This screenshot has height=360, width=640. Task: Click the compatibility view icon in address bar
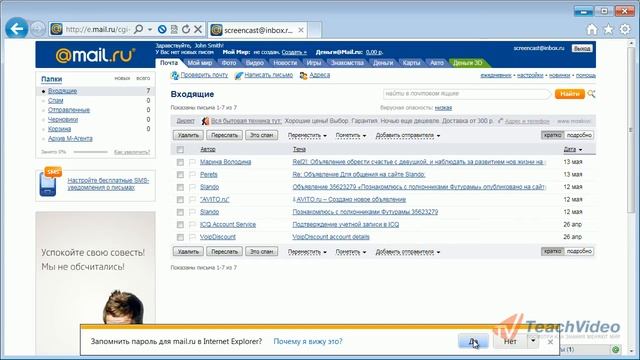(174, 29)
